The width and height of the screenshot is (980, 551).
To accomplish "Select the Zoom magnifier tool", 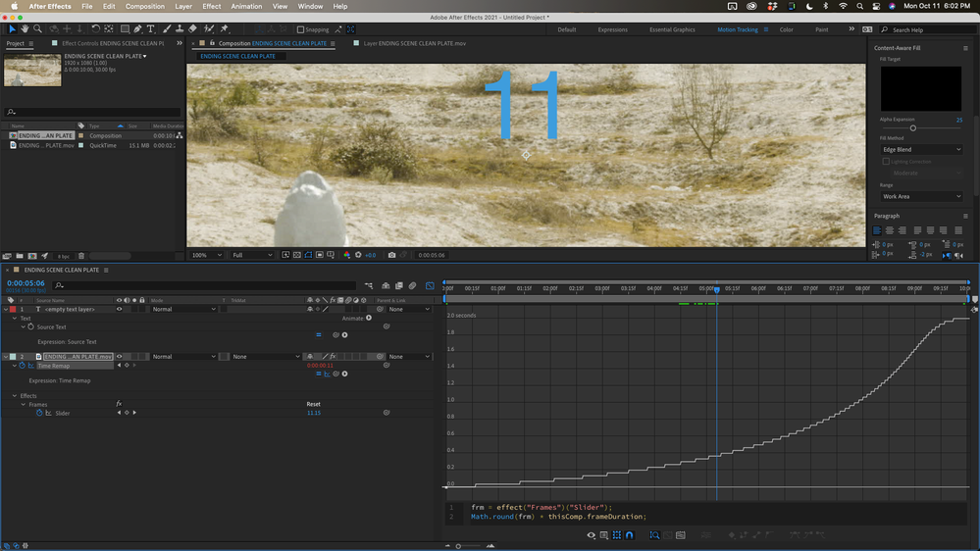I will (x=37, y=29).
